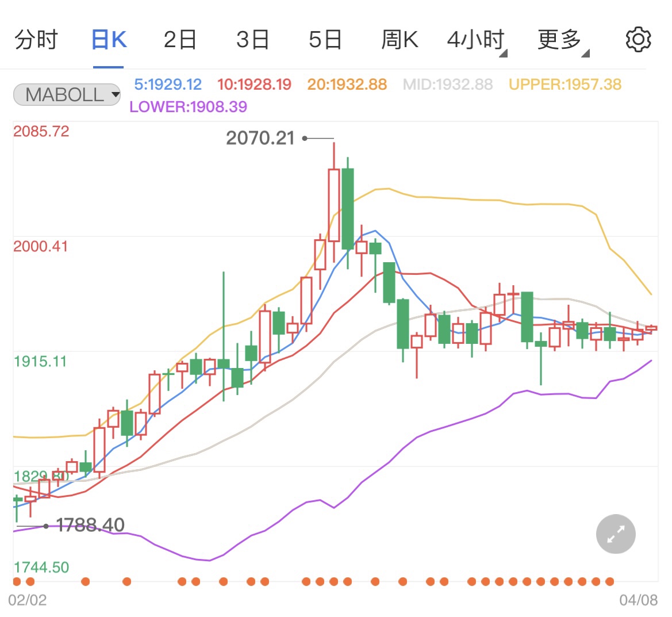
Task: Click the LOWER:1908.39 label
Action: click(188, 107)
